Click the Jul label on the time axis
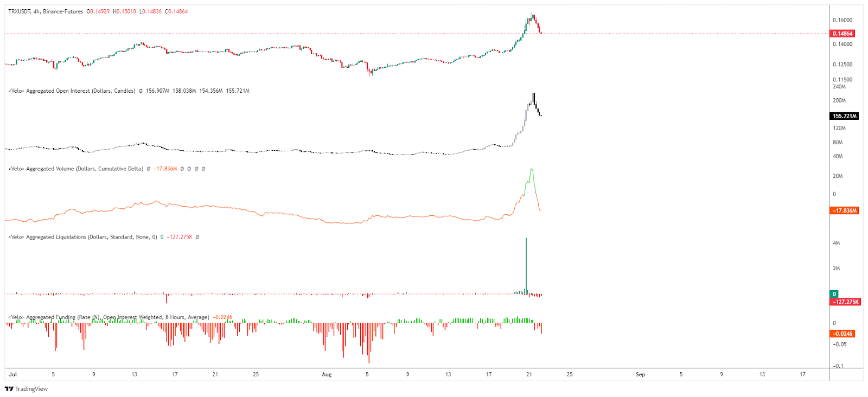Screen dimensions: 868x397 [12, 374]
